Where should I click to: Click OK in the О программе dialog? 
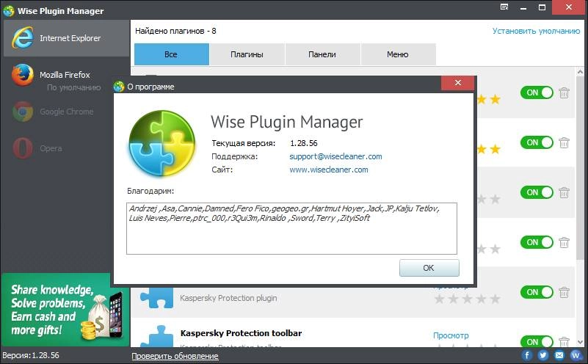(x=429, y=268)
